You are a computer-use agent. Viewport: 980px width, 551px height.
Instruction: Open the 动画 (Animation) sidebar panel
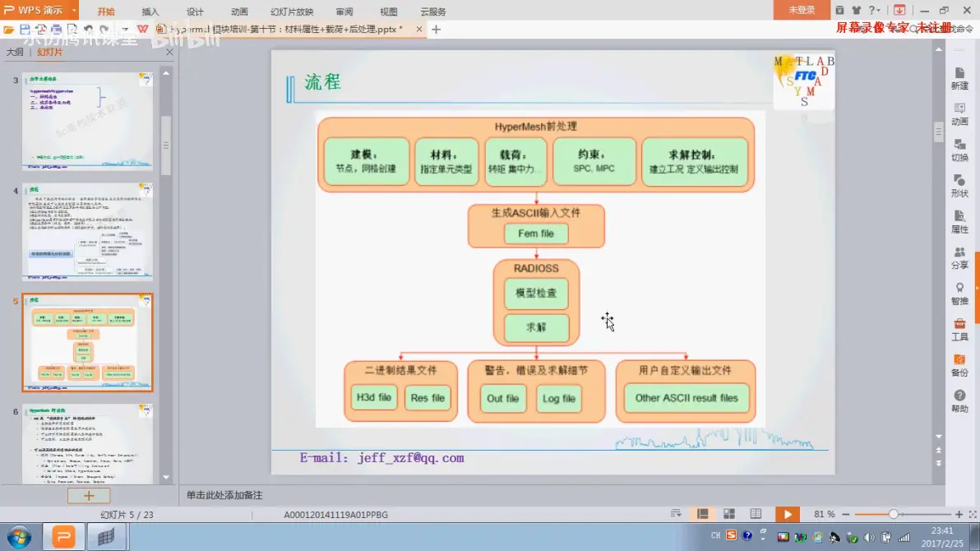coord(959,114)
